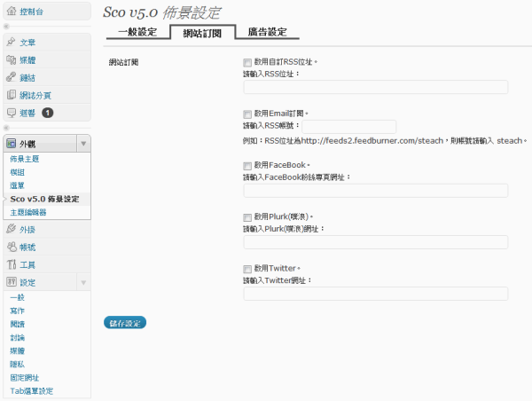Open 寫作 settings submenu item

18,311
